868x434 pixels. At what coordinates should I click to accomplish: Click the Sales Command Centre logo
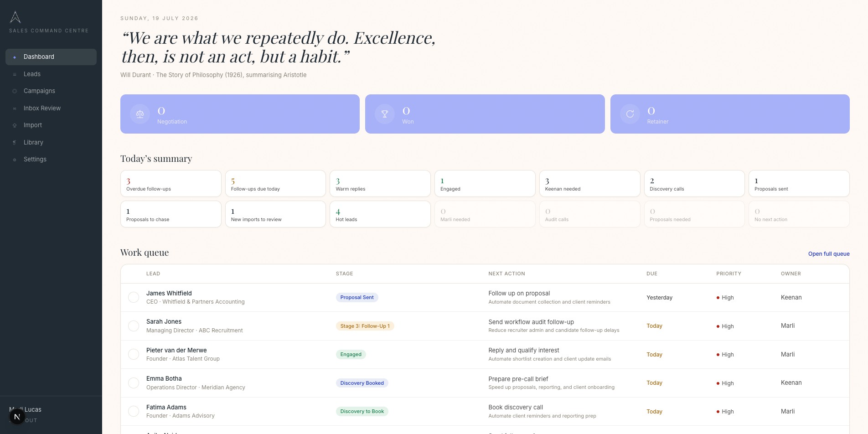15,17
